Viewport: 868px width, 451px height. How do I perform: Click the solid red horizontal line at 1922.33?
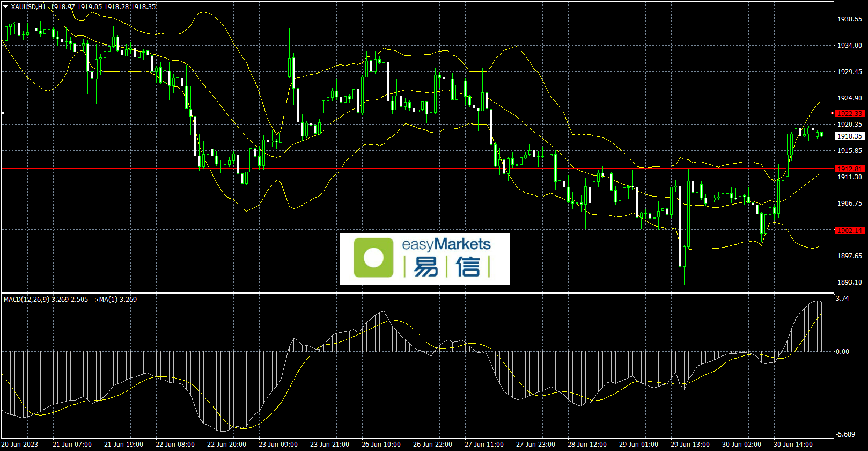417,113
